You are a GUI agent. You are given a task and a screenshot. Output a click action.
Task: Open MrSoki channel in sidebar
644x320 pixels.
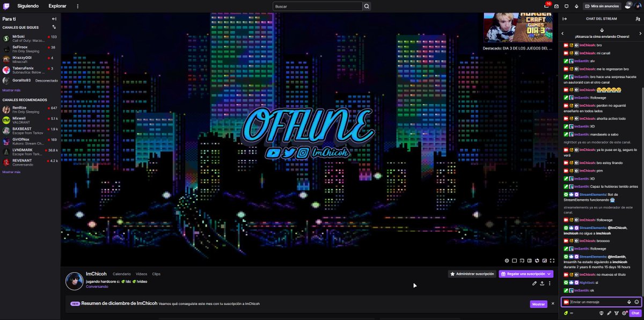(x=30, y=39)
